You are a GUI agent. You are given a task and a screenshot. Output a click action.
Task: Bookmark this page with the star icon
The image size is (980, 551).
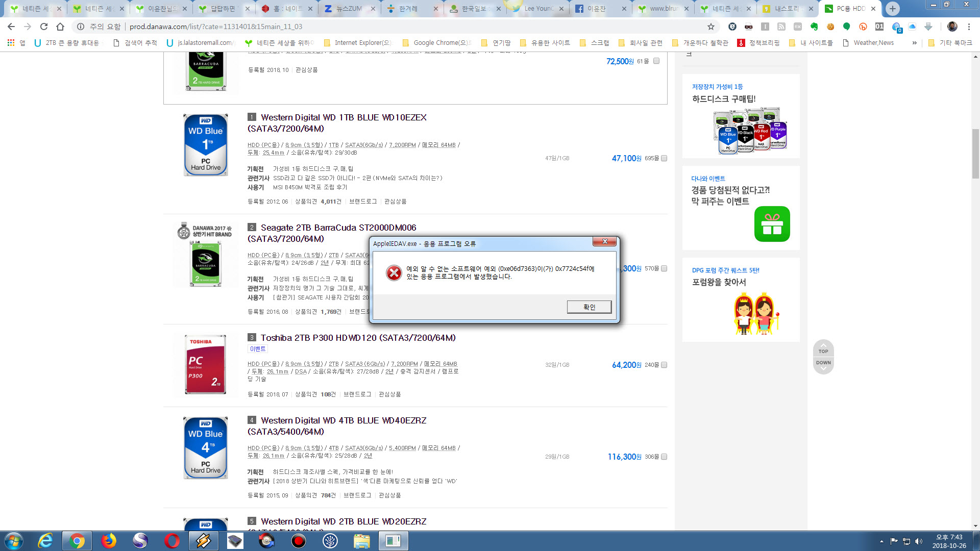point(710,27)
